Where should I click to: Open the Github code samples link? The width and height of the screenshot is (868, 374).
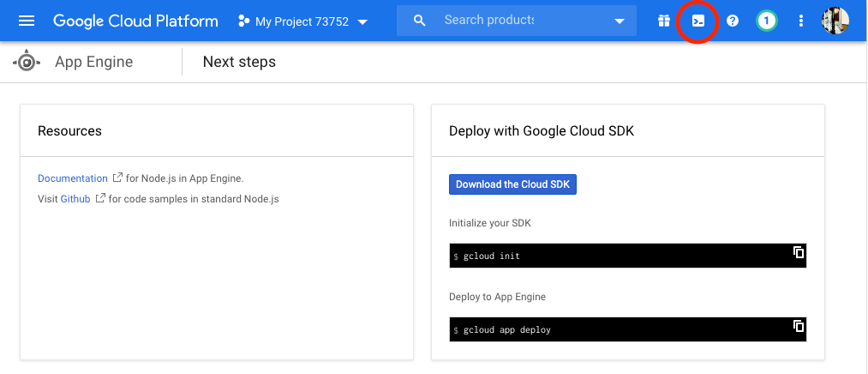(x=75, y=199)
